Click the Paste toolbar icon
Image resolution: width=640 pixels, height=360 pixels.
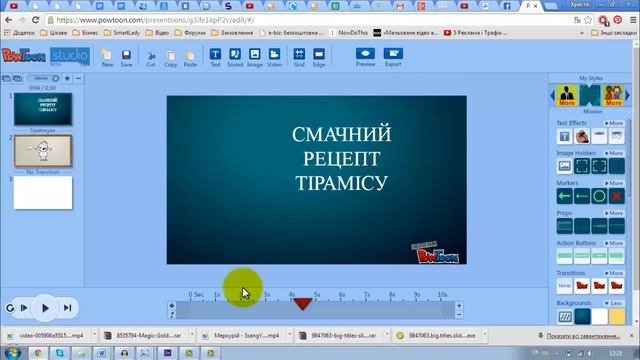pos(190,58)
